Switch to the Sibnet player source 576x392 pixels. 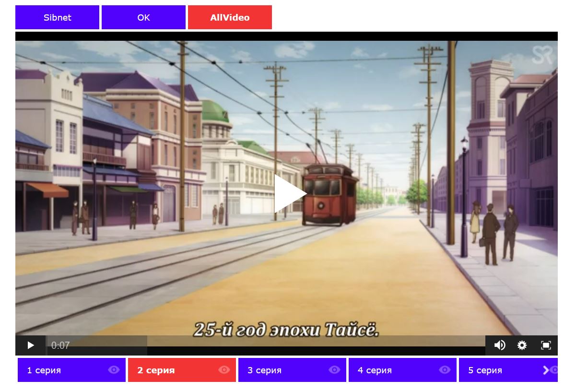[x=57, y=17]
